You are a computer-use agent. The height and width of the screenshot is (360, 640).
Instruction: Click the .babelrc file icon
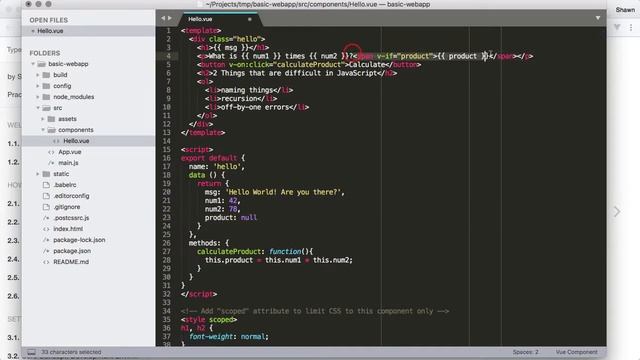46,185
